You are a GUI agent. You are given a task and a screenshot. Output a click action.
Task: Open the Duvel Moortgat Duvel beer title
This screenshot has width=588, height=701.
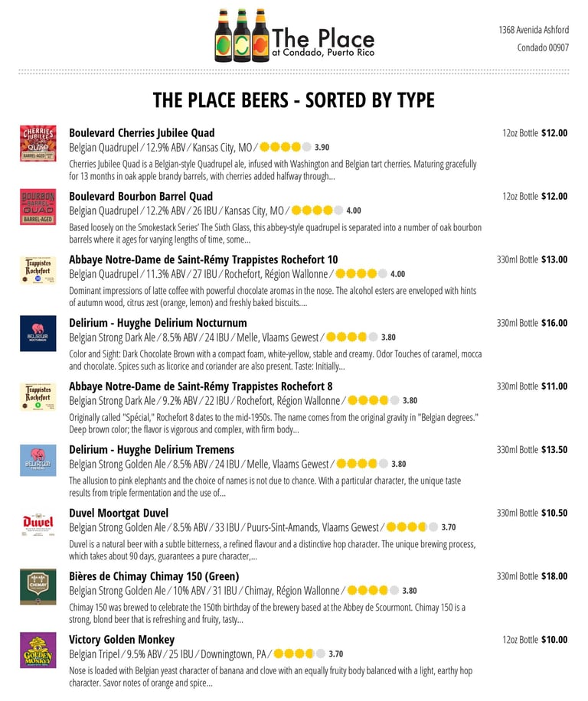pos(119,513)
